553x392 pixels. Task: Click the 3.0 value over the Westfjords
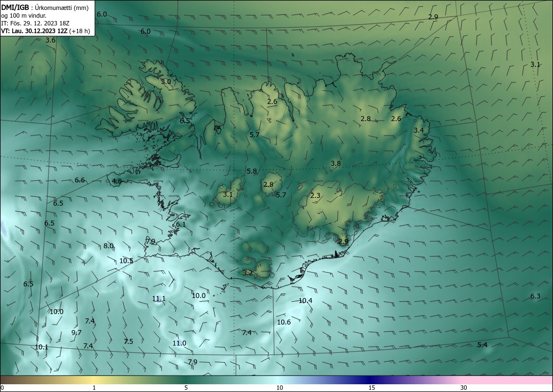(166, 81)
